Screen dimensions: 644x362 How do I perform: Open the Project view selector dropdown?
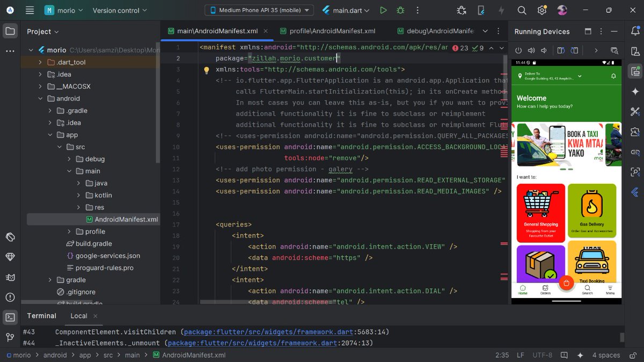[42, 32]
